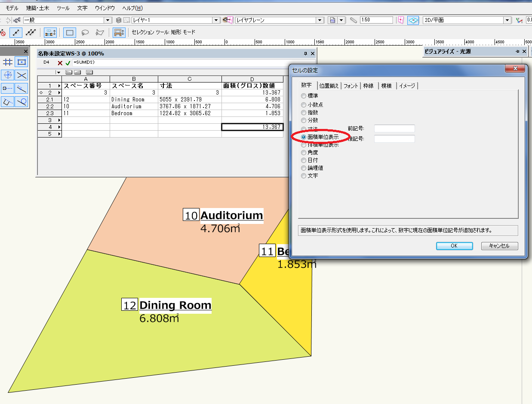Open the 建築・土木 menu
This screenshot has width=532, height=404.
(38, 8)
